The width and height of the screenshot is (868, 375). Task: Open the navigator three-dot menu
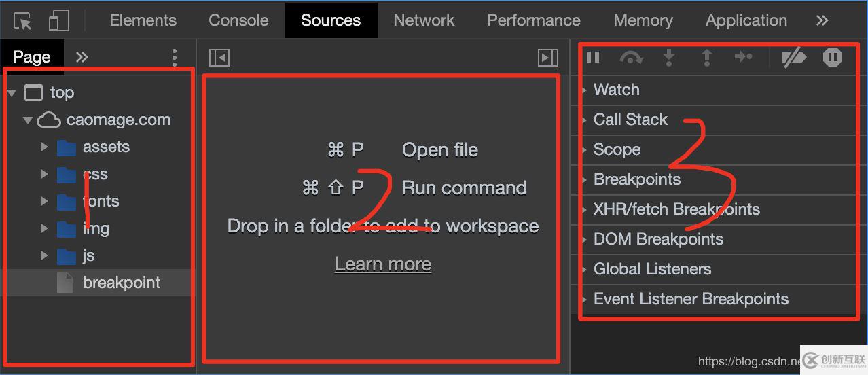[x=175, y=57]
